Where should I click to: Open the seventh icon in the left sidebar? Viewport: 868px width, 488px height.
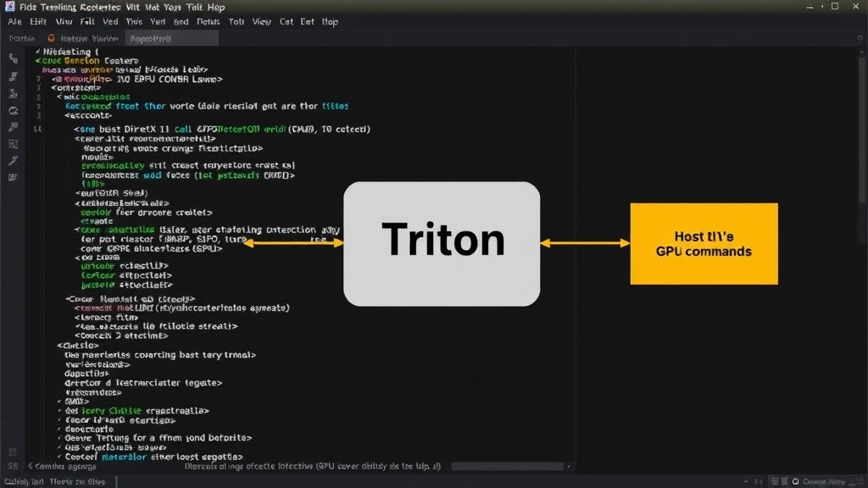[14, 161]
